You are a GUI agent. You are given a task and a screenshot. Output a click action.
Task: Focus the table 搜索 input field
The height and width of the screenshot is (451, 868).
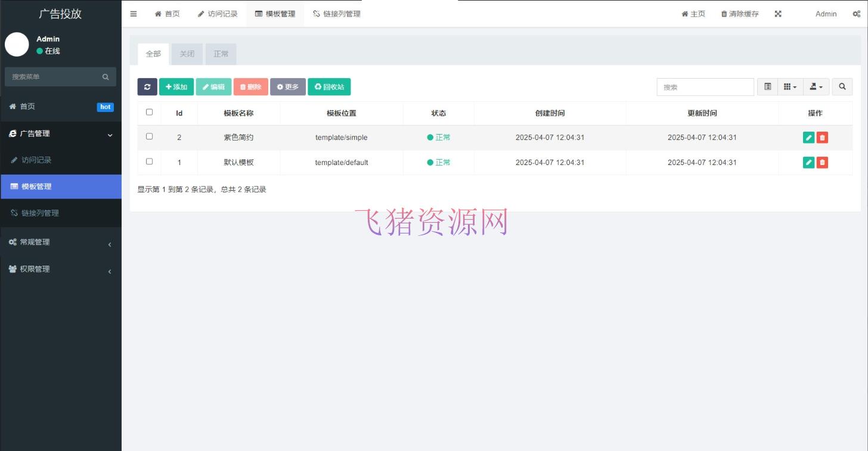(705, 87)
